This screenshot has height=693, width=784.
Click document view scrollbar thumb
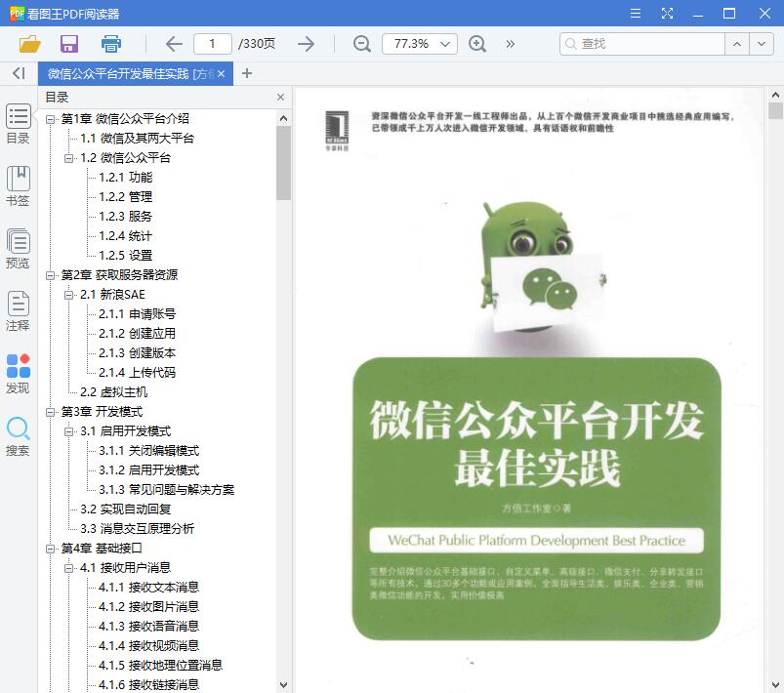click(x=775, y=110)
